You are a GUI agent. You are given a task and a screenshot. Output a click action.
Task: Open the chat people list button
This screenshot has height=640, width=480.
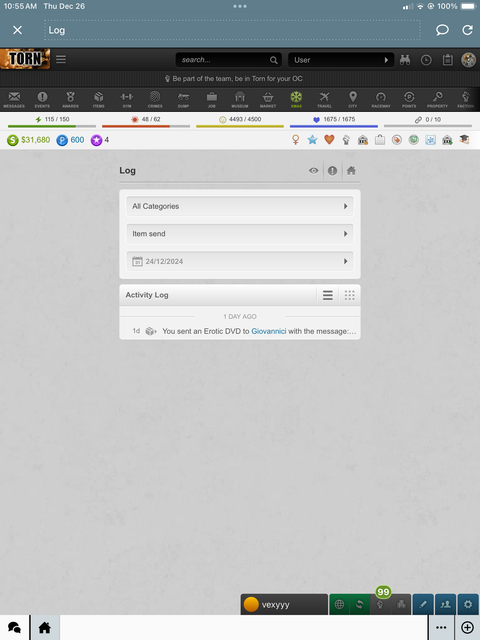point(446,604)
